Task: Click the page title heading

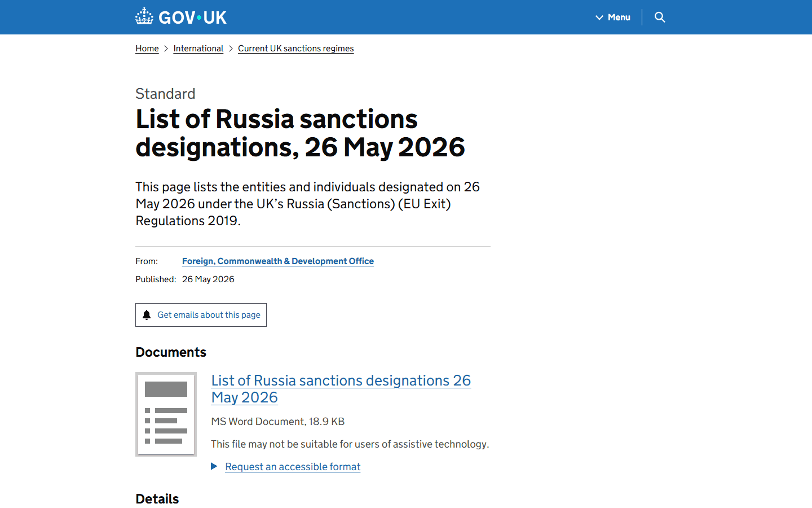Action: point(300,133)
